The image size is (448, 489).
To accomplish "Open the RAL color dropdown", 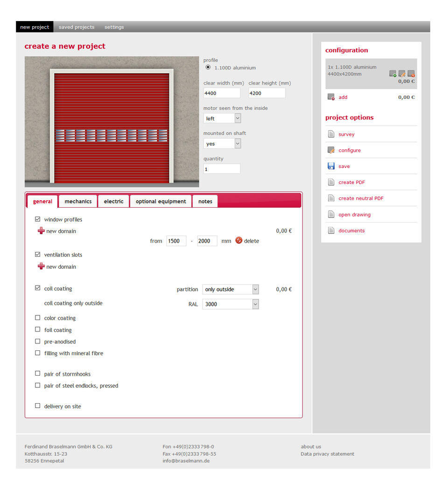I will point(231,304).
